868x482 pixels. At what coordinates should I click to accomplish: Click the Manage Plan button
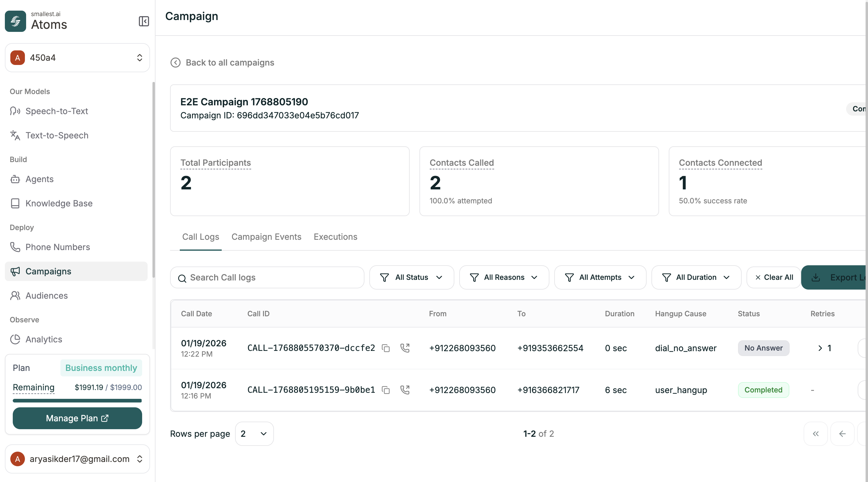click(x=77, y=418)
